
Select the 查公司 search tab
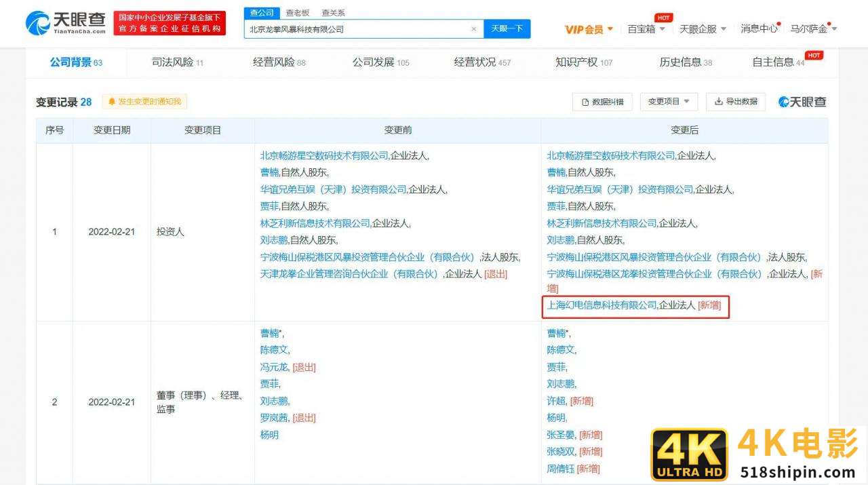click(x=262, y=13)
